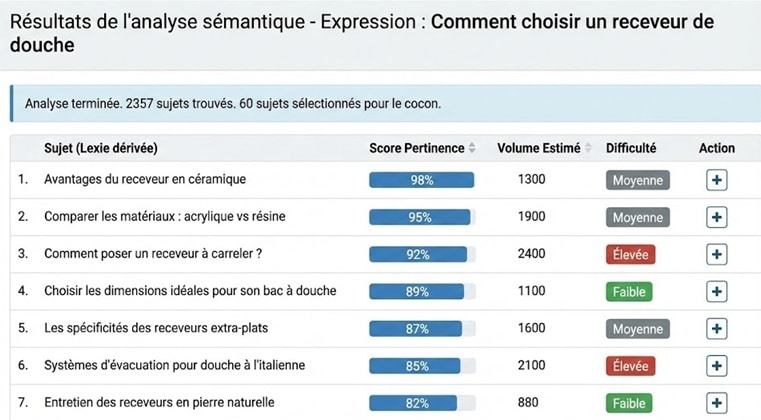Click the Difficulté column header
Image resolution: width=761 pixels, height=420 pixels.
pyautogui.click(x=631, y=148)
